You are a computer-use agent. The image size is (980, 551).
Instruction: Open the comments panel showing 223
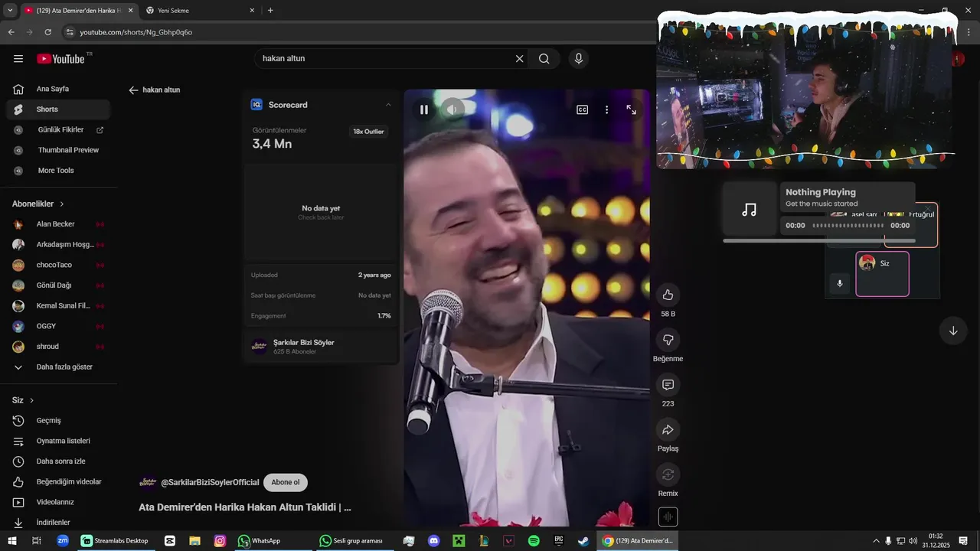(x=668, y=385)
